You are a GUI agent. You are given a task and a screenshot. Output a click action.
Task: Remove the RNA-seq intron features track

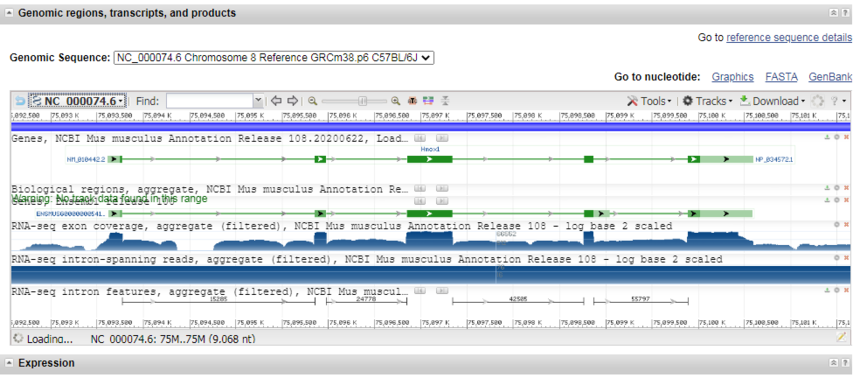[846, 290]
